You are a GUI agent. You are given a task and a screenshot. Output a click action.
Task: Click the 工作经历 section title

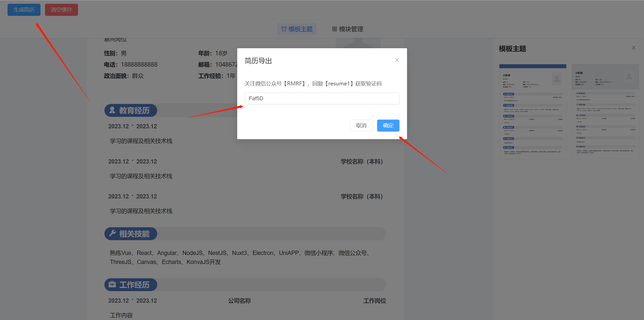pyautogui.click(x=134, y=285)
